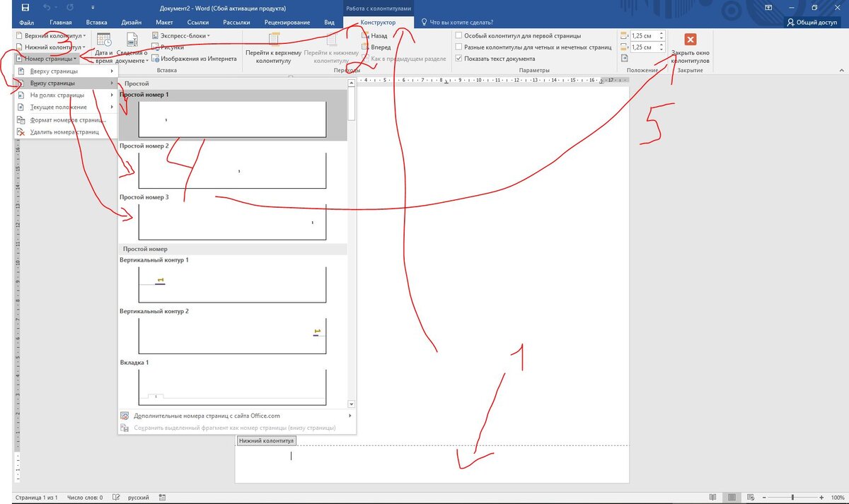The height and width of the screenshot is (504, 849).
Task: Select Внизу страницы (bottom of page) item
Action: (x=67, y=83)
